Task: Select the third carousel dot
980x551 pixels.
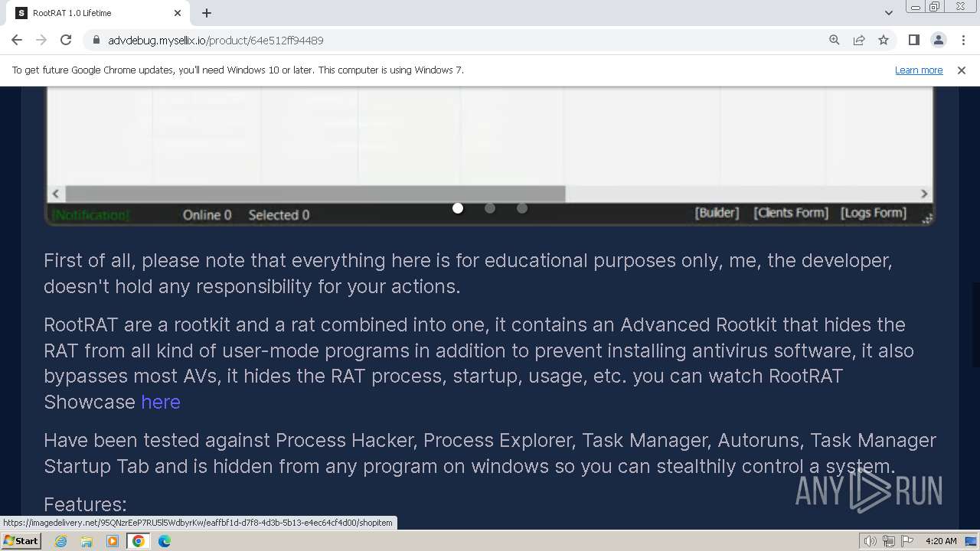Action: [522, 208]
